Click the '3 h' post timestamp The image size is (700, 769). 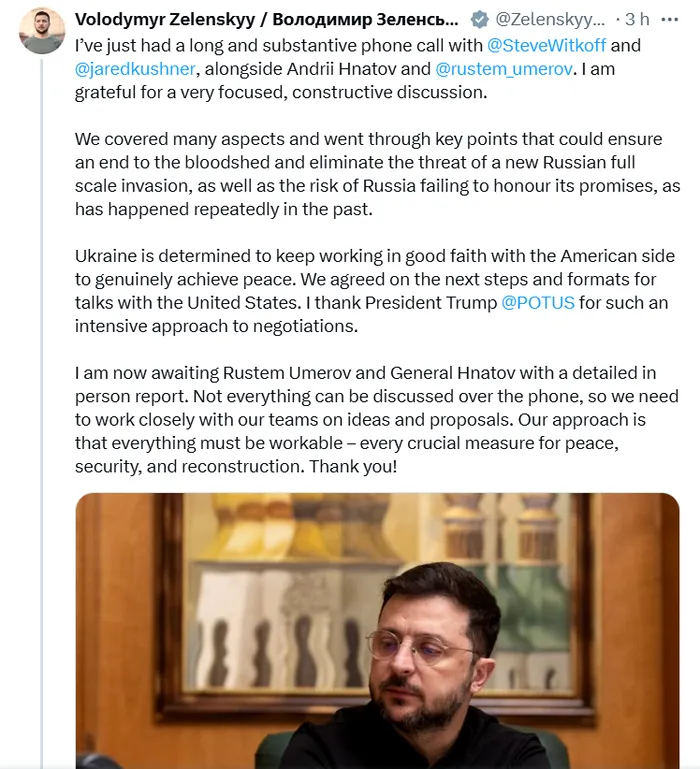(636, 19)
